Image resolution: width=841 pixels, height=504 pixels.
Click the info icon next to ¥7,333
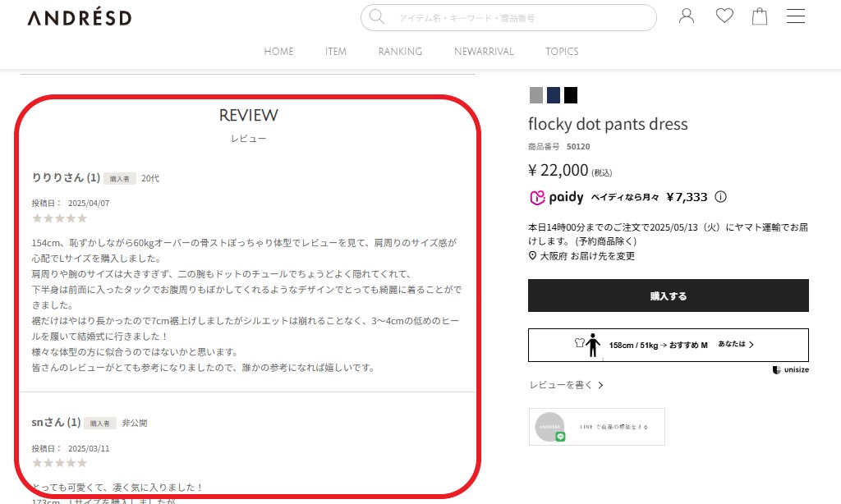(721, 197)
